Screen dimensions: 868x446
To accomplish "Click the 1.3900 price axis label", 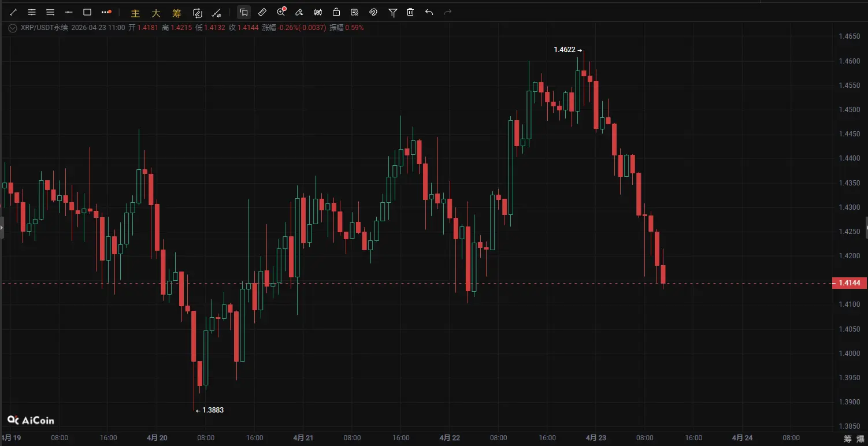I will tap(849, 402).
